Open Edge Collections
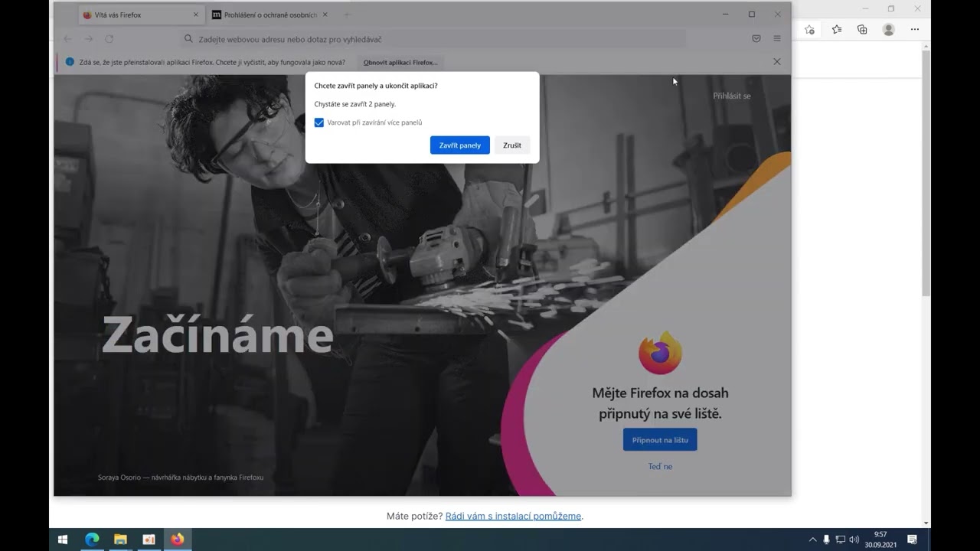Screen dimensions: 980x551 pos(862,29)
